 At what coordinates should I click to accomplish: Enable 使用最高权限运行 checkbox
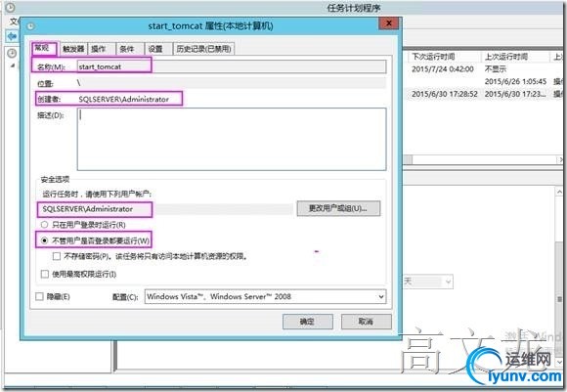[x=44, y=274]
